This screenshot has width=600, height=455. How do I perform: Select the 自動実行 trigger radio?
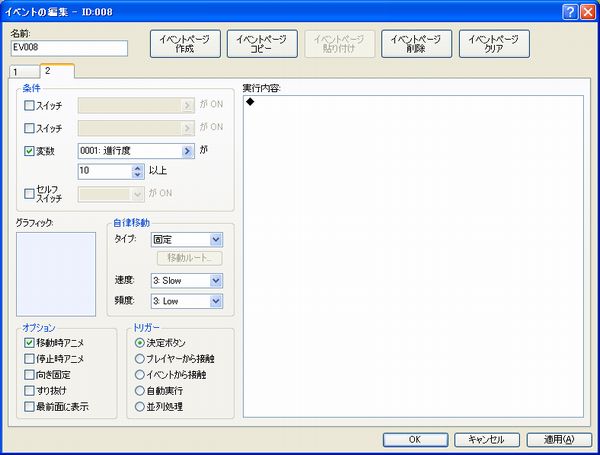point(140,391)
